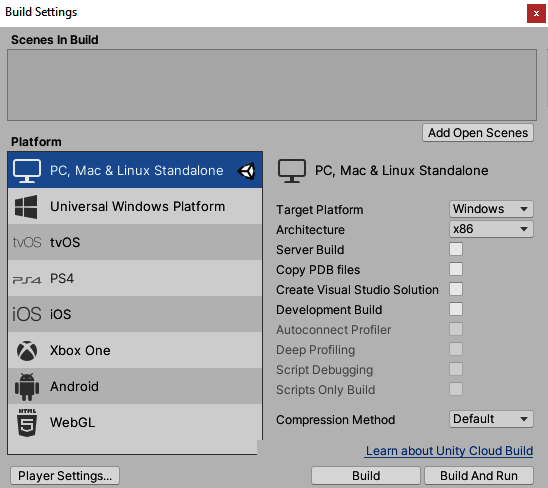
Task: Click the Xbox logo icon
Action: pos(27,351)
